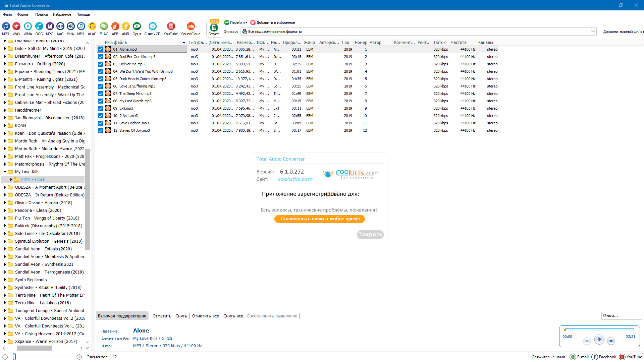Open the supported formats filter dropdown
Screen dimensions: 644x362
coord(593,32)
